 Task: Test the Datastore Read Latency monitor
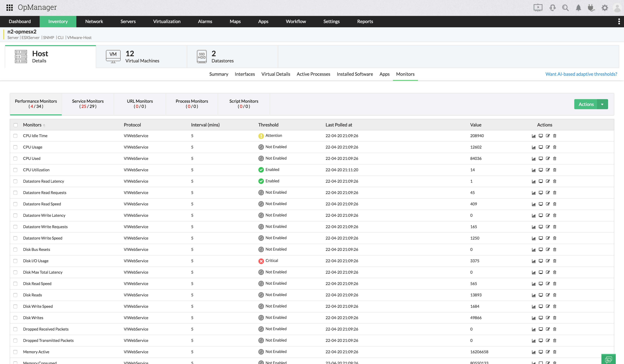pyautogui.click(x=541, y=181)
